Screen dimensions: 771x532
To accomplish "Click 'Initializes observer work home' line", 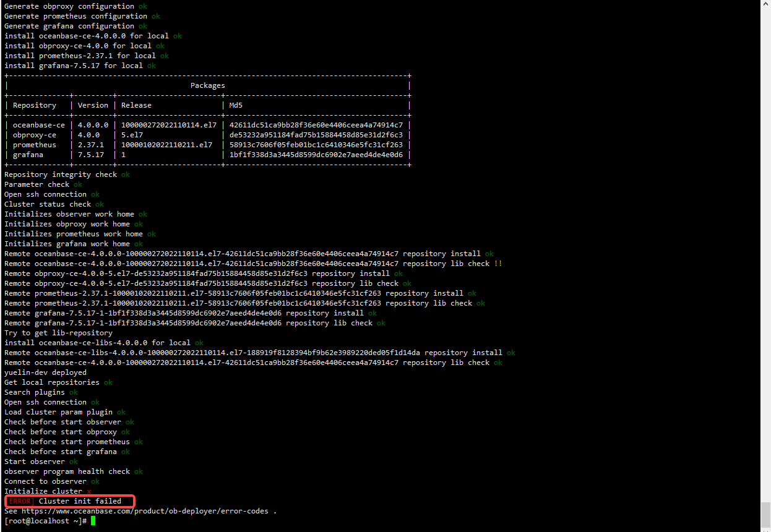I will tap(75, 214).
